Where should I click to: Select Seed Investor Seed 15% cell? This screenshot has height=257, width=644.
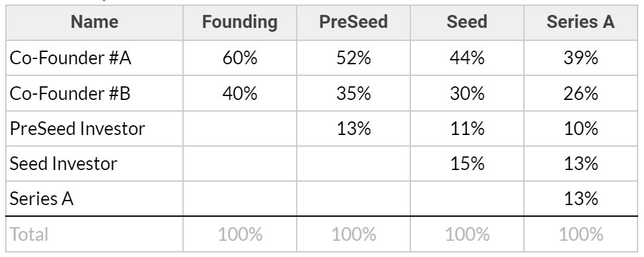(x=467, y=164)
